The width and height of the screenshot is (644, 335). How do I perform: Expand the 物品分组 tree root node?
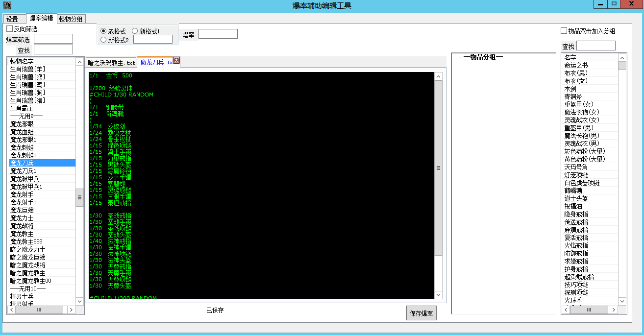tap(459, 57)
